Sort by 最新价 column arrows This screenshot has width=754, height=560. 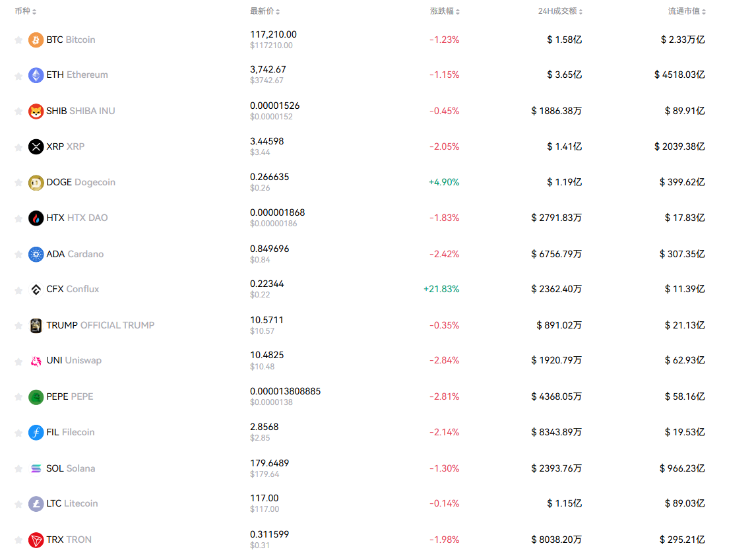[278, 12]
